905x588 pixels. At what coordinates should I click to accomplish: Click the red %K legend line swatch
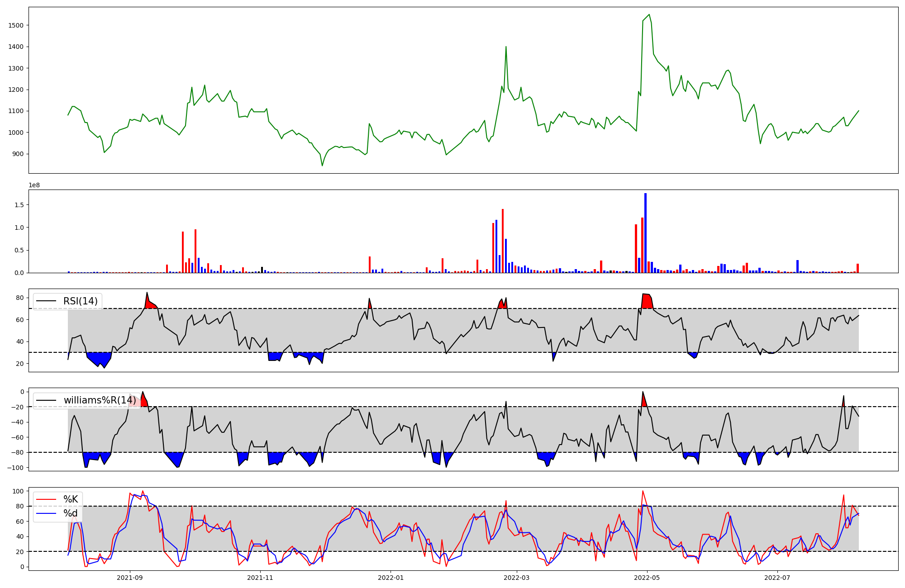[x=46, y=499]
